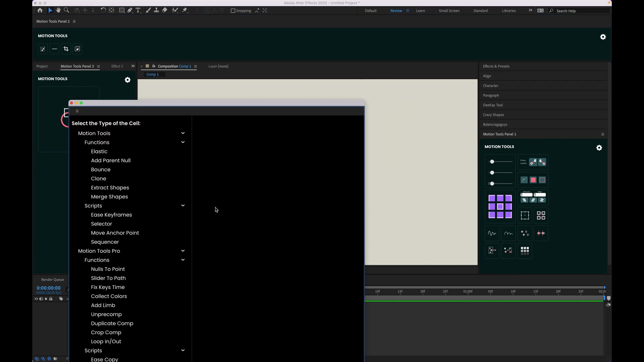Viewport: 644px width, 362px height.
Task: Click the bounding-box square icon in Motion Tools Panel 1
Action: (x=525, y=216)
